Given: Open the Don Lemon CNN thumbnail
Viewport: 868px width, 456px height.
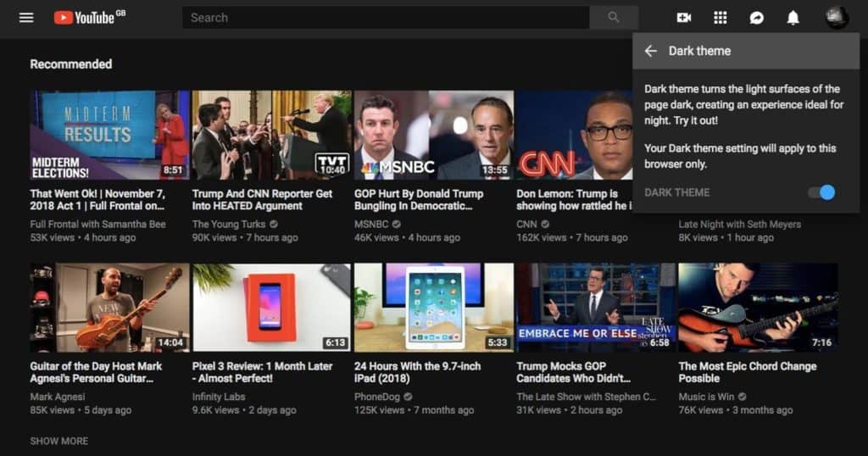Looking at the screenshot, I should (575, 135).
